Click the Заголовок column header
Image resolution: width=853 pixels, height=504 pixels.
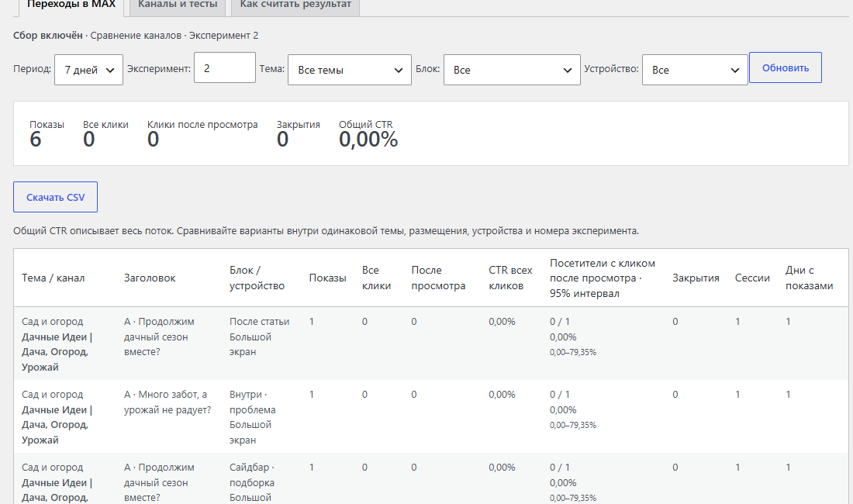pyautogui.click(x=150, y=278)
